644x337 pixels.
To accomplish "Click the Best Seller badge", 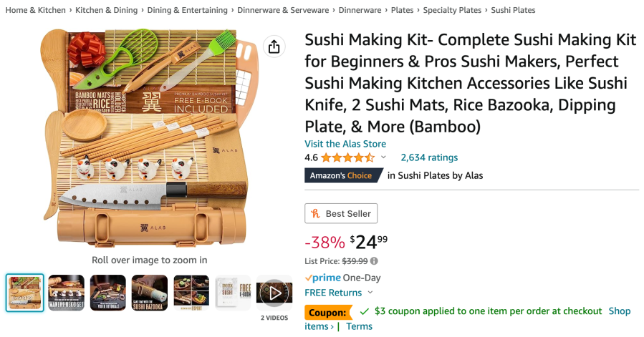I will [341, 213].
